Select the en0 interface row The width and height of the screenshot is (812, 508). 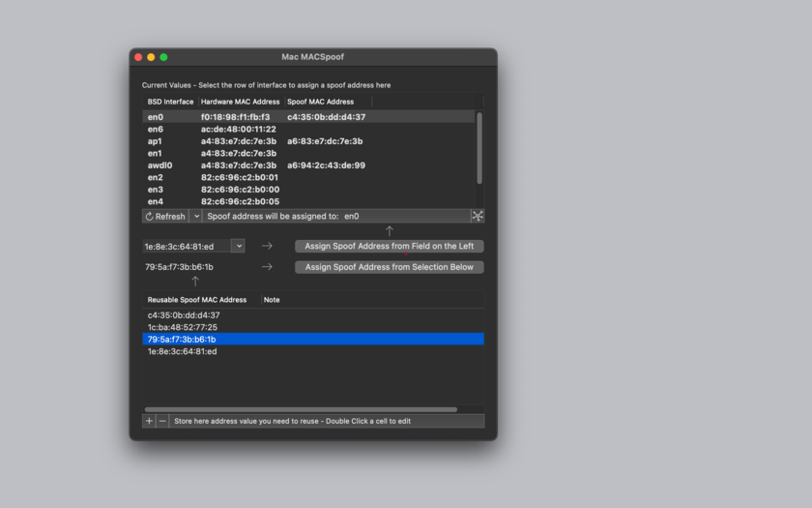308,117
